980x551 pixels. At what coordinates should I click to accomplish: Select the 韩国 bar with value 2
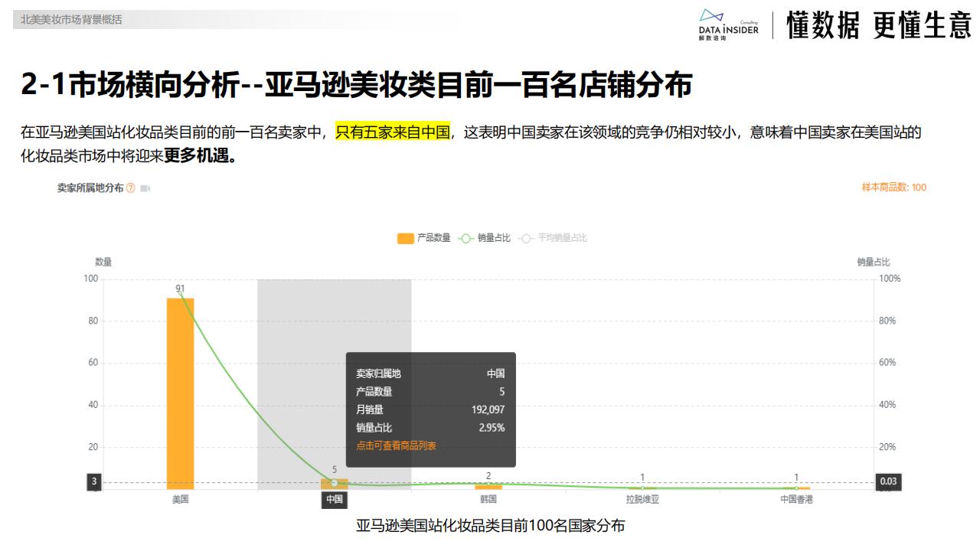[488, 487]
